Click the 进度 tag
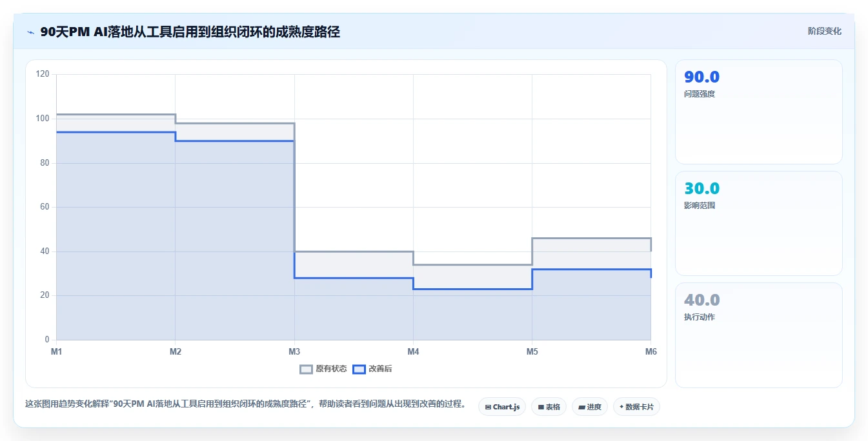Viewport: 868px width, 441px height. click(590, 407)
